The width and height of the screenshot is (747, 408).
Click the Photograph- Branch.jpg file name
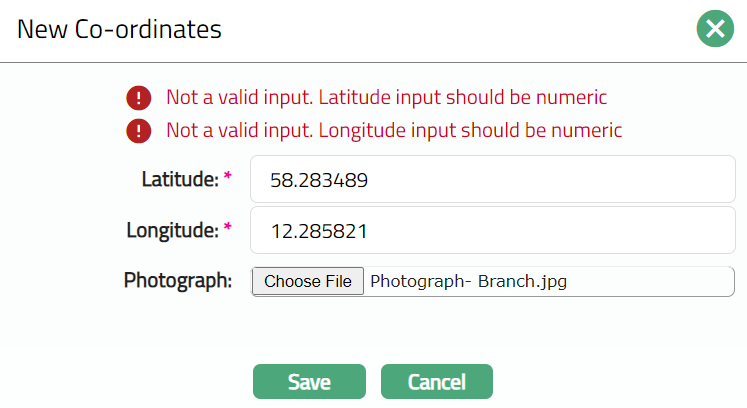click(x=468, y=282)
